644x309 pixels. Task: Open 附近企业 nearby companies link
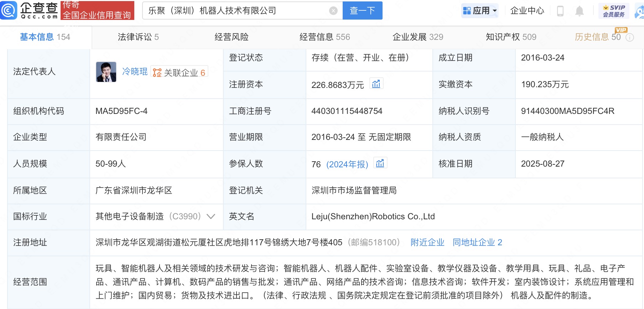pos(427,242)
